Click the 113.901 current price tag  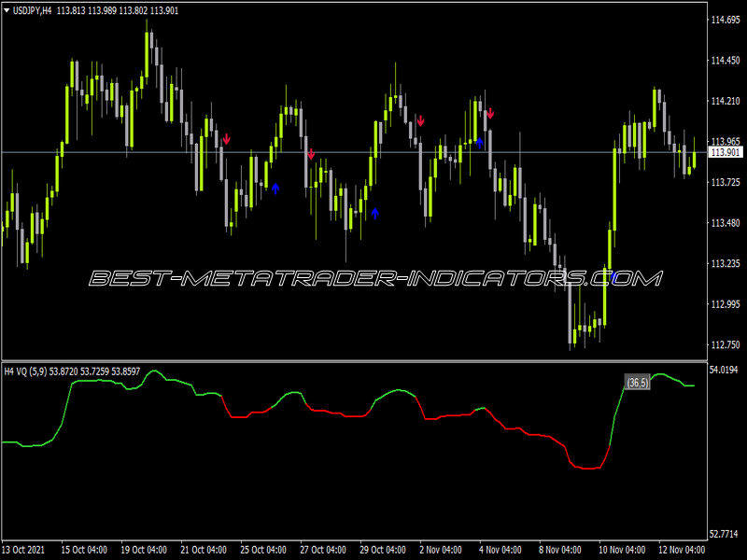click(726, 152)
